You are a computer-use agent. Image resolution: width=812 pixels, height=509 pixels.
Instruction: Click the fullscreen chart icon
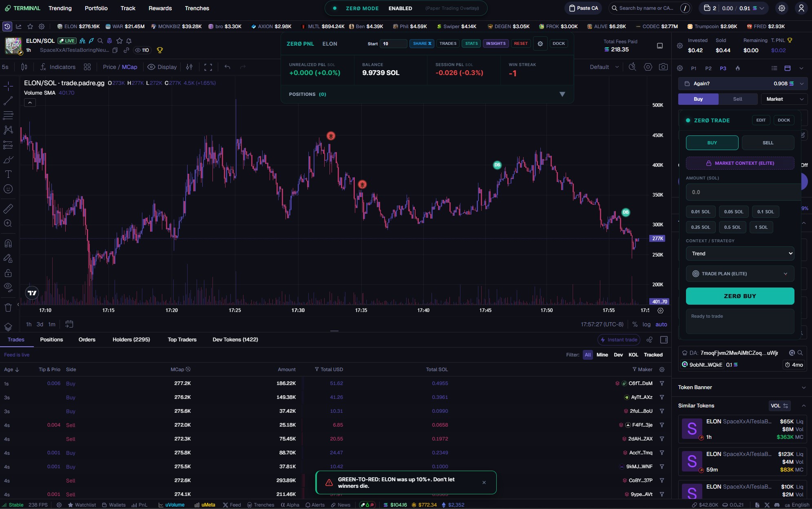point(208,67)
